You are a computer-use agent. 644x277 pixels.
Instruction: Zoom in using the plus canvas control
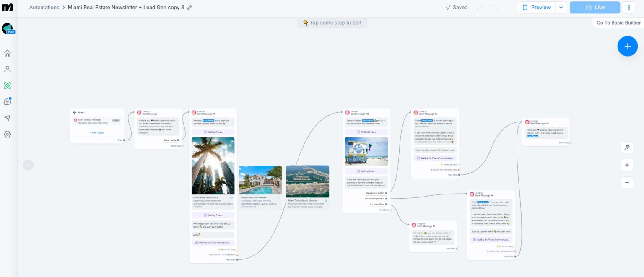(x=627, y=165)
